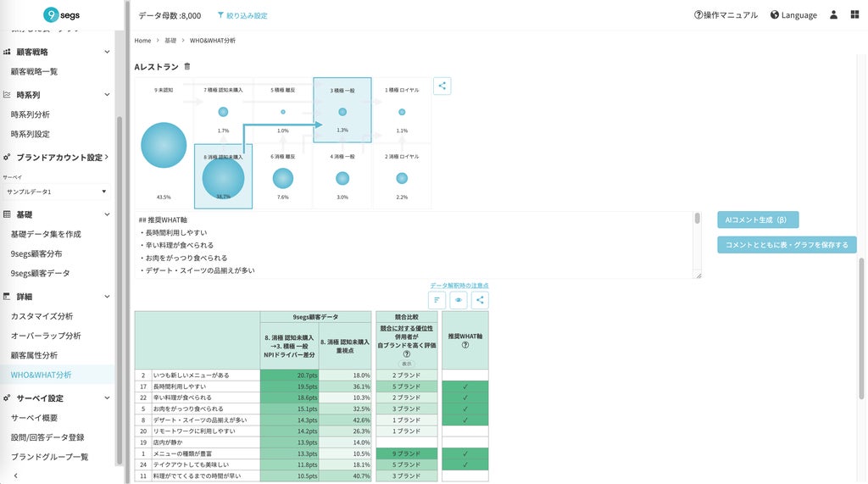Open 9segs顧客分布 in the sidebar
This screenshot has width=868, height=484.
pos(36,253)
